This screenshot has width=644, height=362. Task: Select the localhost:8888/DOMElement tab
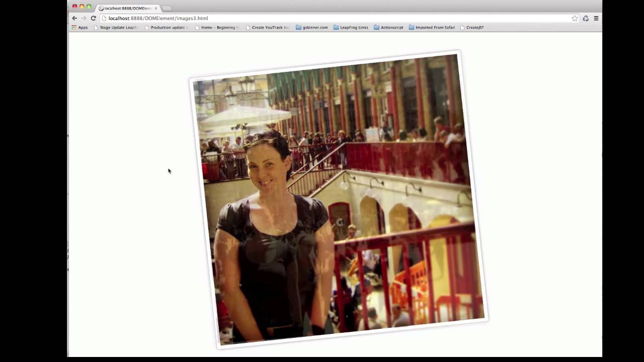(x=127, y=8)
